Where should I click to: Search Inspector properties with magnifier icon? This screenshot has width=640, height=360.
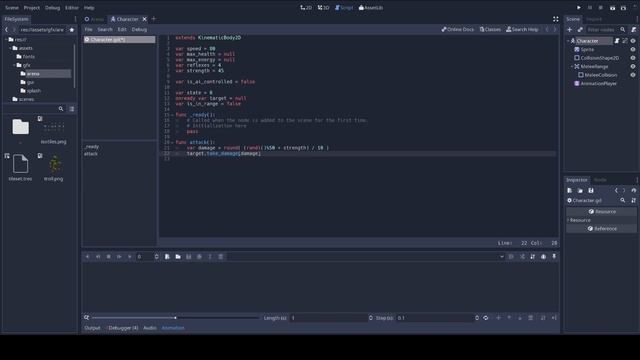tap(623, 200)
